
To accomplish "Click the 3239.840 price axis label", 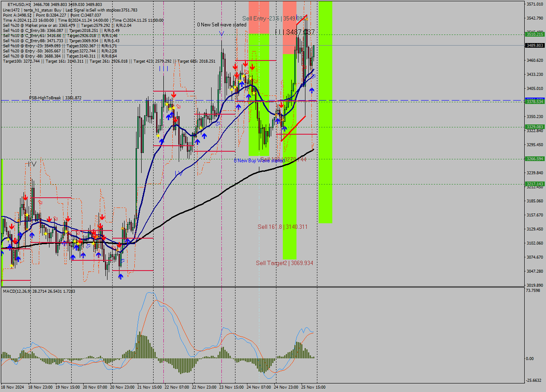I will coord(535,173).
